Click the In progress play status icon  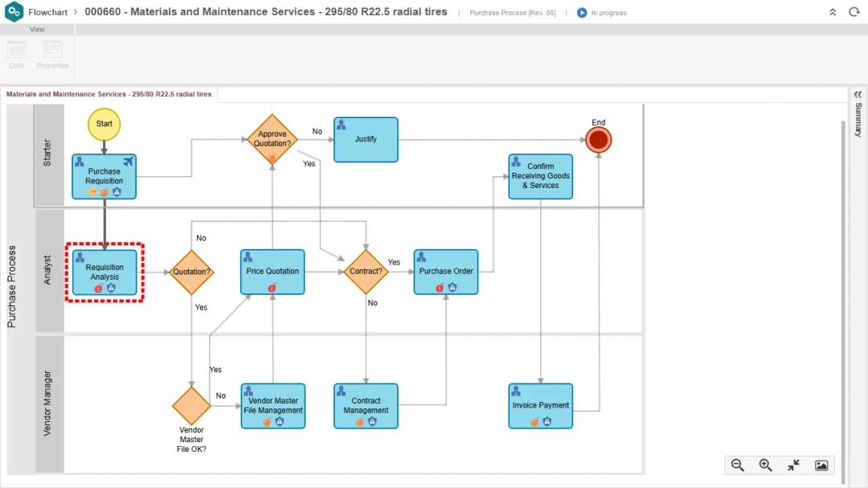[582, 13]
